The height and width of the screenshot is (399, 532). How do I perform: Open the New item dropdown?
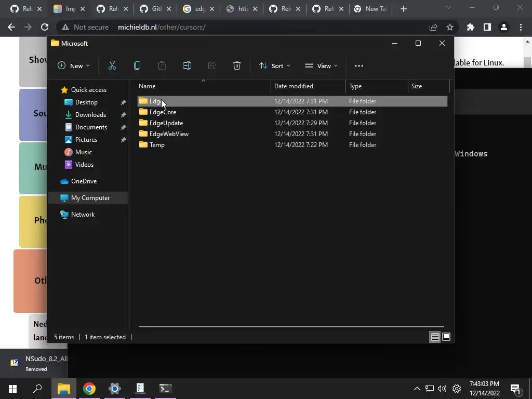click(74, 66)
